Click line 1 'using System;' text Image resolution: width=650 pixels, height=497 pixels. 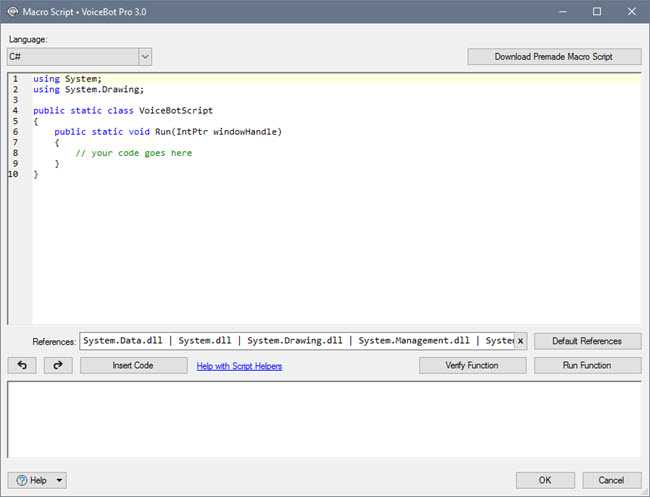click(67, 79)
